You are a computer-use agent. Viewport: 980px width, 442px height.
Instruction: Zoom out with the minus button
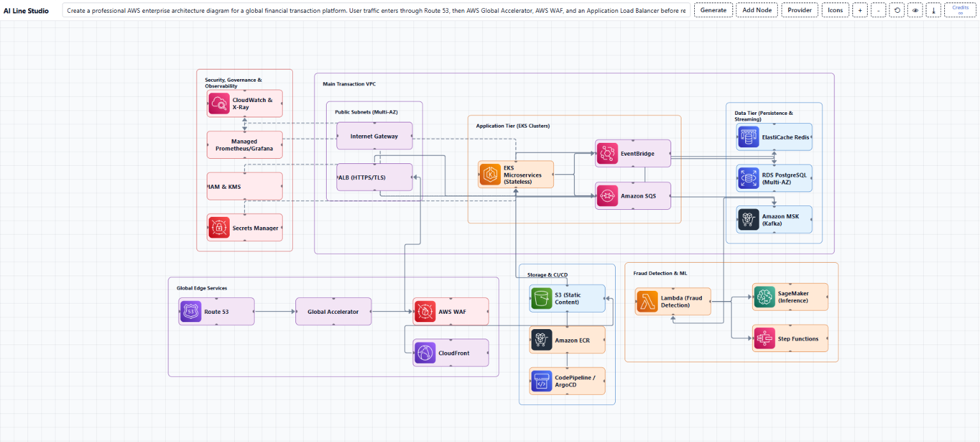879,10
